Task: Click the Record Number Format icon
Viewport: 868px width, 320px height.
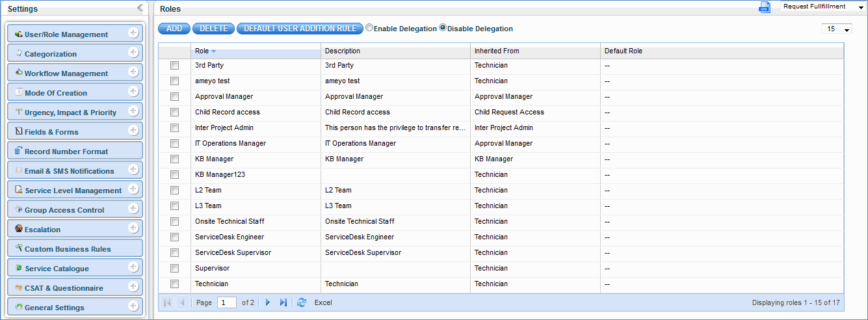Action: click(19, 151)
